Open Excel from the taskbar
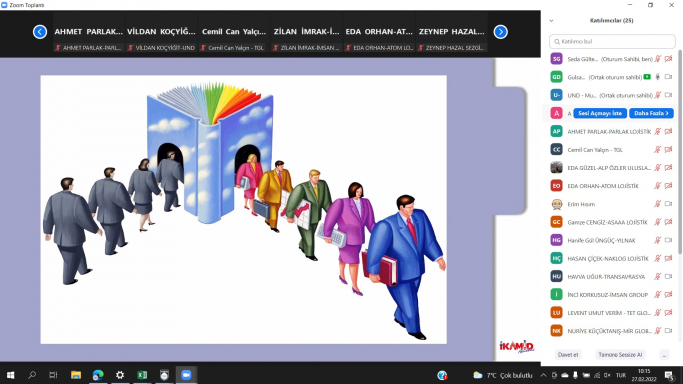The width and height of the screenshot is (683, 384). pyautogui.click(x=142, y=375)
